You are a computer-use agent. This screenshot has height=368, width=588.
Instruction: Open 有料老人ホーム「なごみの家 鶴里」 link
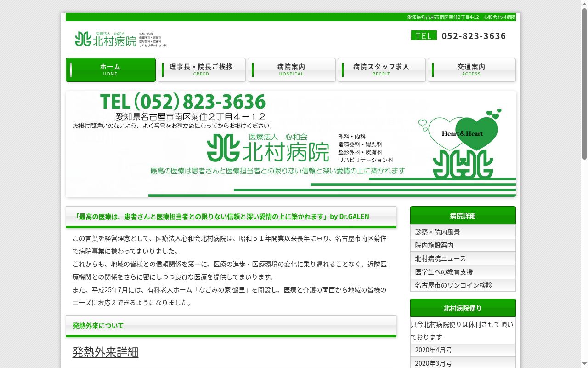point(199,290)
